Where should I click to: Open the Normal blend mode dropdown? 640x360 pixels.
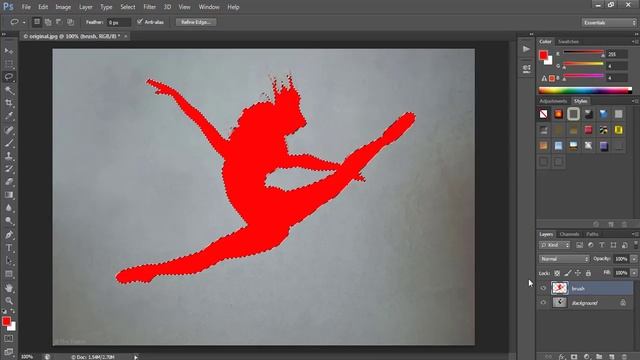(564, 259)
